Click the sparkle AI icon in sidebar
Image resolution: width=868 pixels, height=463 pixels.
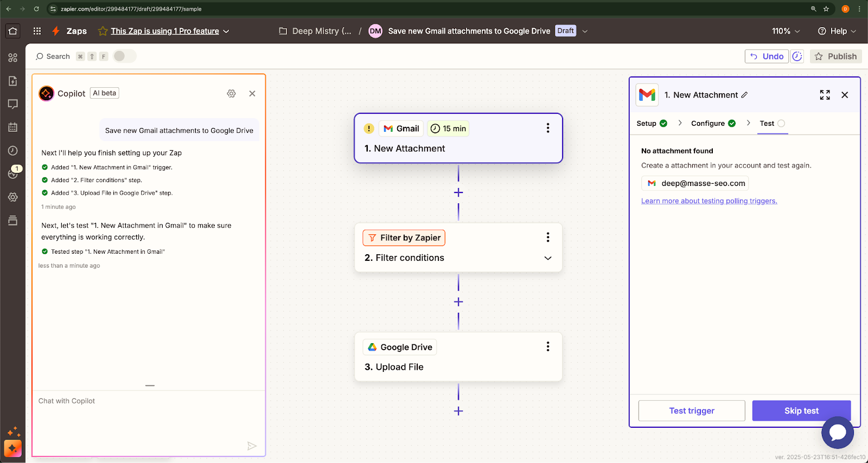click(13, 432)
